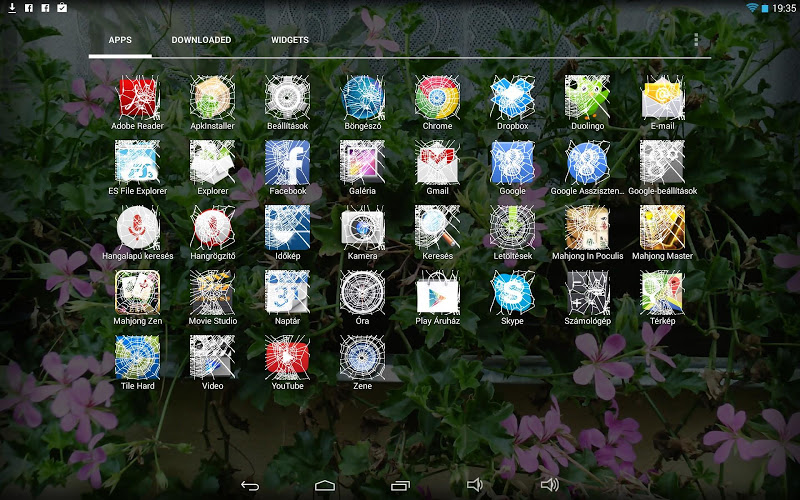Tap the Home navigation button
The image size is (800, 500).
point(325,485)
